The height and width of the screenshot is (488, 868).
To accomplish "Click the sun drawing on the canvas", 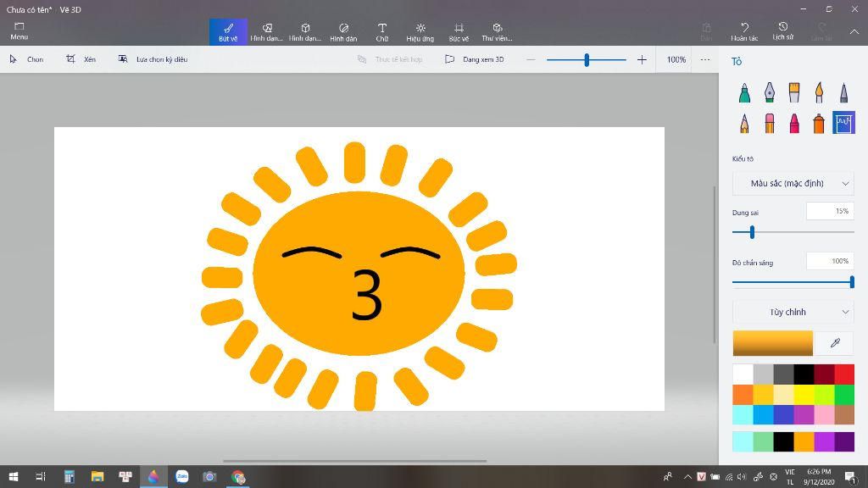I will pyautogui.click(x=359, y=274).
